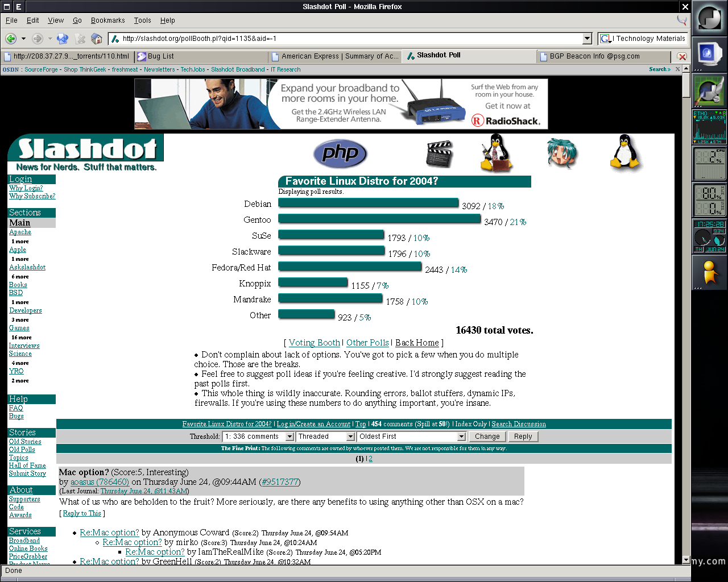728x582 pixels.
Task: Click the Firefox throbber icon
Action: [x=682, y=20]
